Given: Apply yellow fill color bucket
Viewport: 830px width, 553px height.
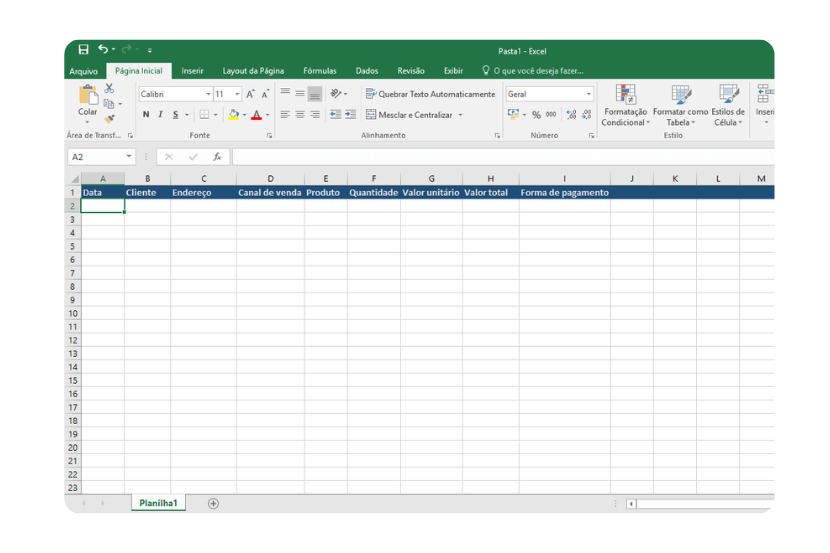Looking at the screenshot, I should click(233, 115).
